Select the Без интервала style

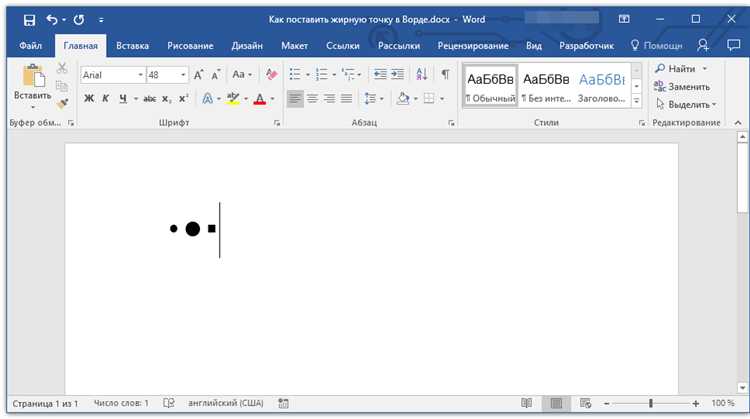(x=546, y=86)
